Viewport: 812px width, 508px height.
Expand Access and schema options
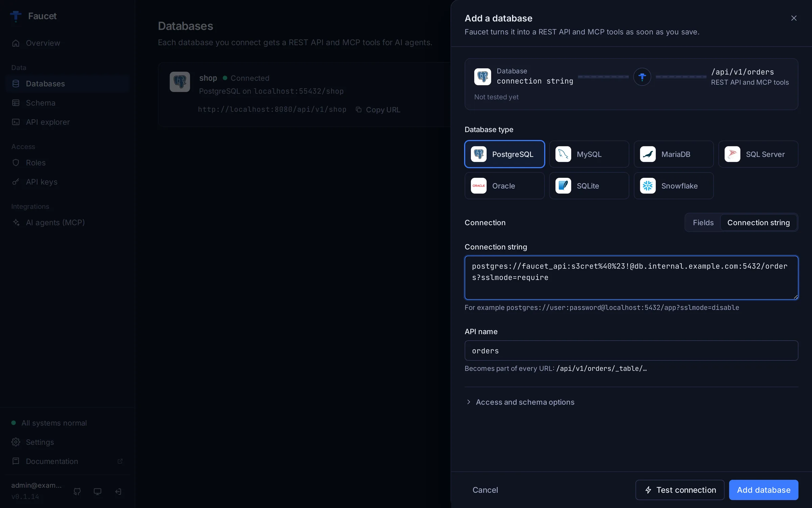[x=520, y=402]
